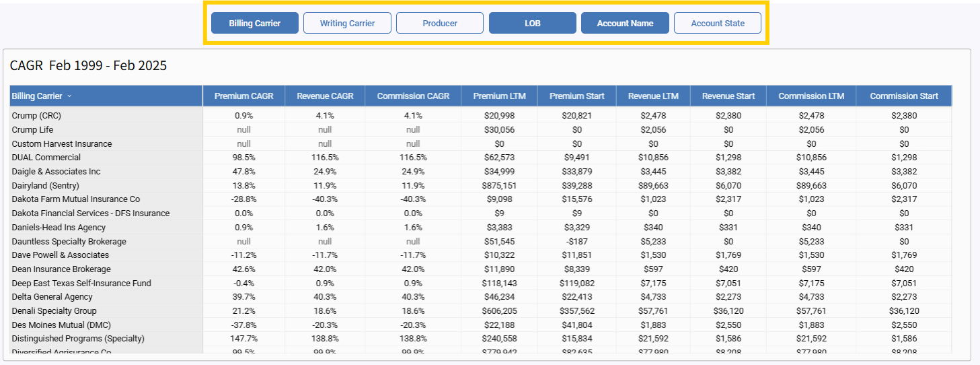
Task: Click the Premium Start column header
Action: click(576, 96)
